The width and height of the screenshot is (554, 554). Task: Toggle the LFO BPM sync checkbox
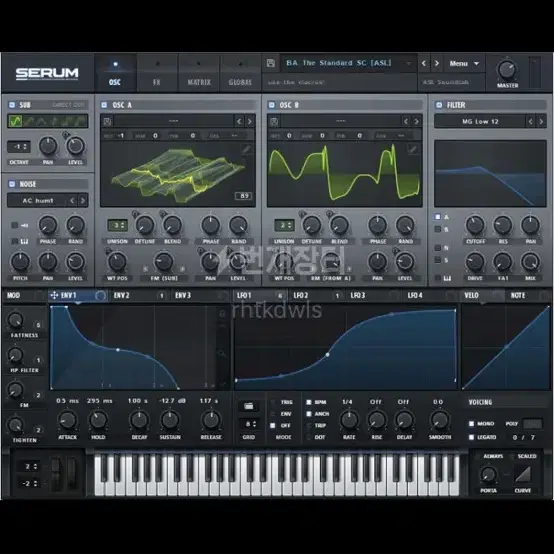[x=309, y=402]
